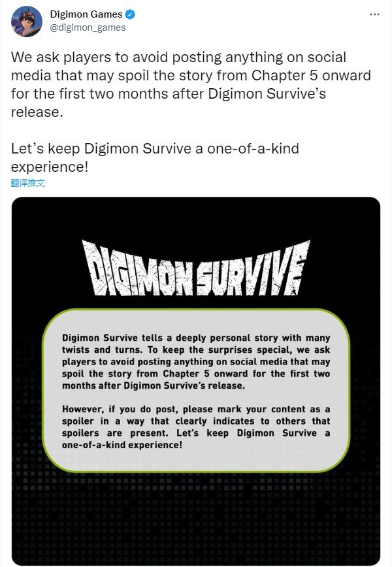Click the image paragraph starting 'Digimon Survive tells'
The image size is (392, 567).
click(x=196, y=362)
